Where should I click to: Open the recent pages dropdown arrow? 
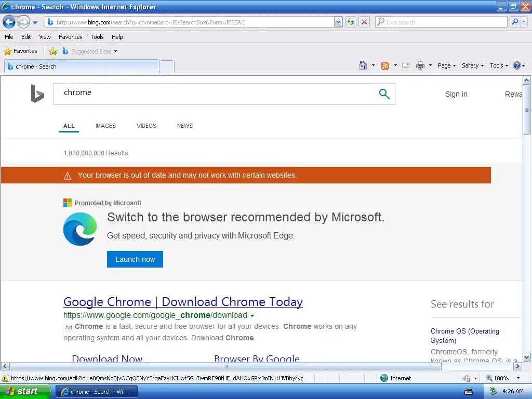pyautogui.click(x=35, y=22)
